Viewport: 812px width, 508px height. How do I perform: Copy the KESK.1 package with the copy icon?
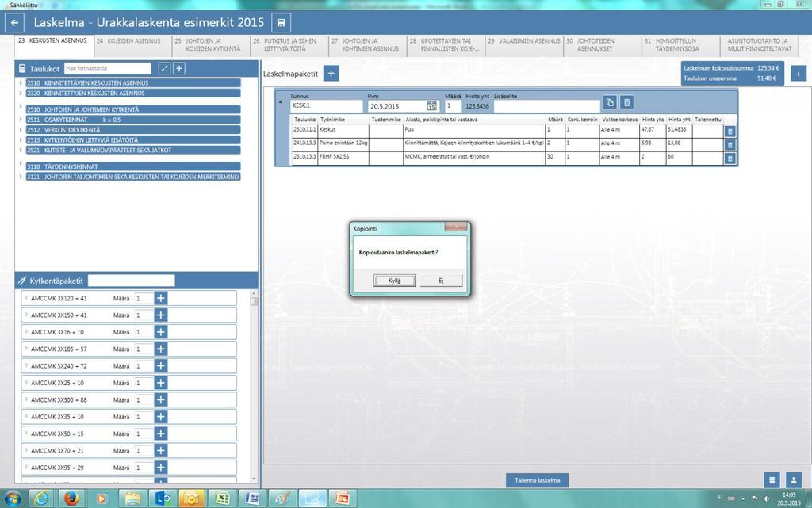click(x=610, y=102)
